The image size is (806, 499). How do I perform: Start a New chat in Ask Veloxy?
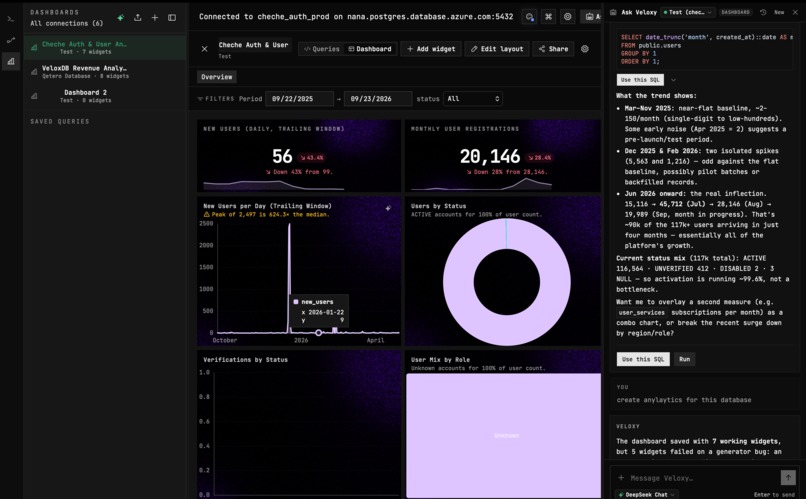(779, 12)
